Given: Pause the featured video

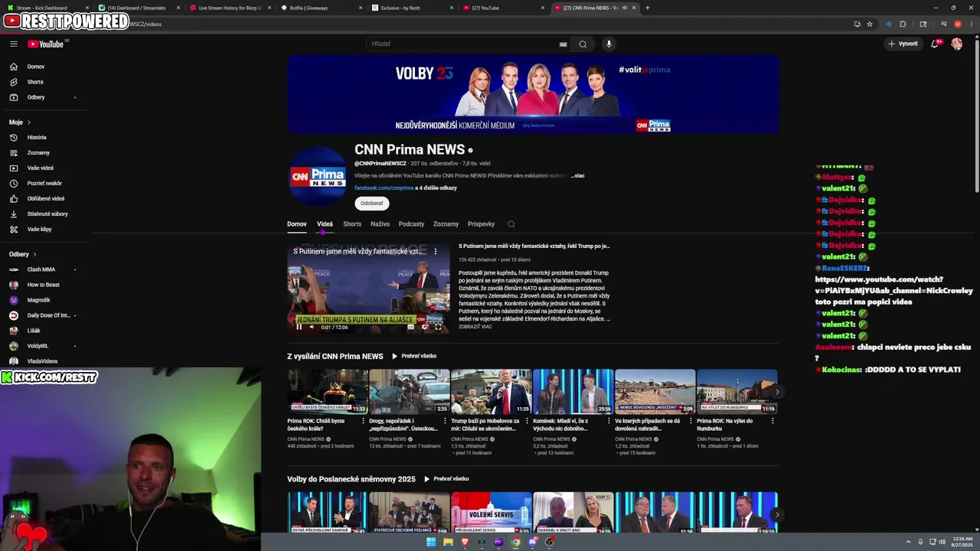Looking at the screenshot, I should pos(299,327).
